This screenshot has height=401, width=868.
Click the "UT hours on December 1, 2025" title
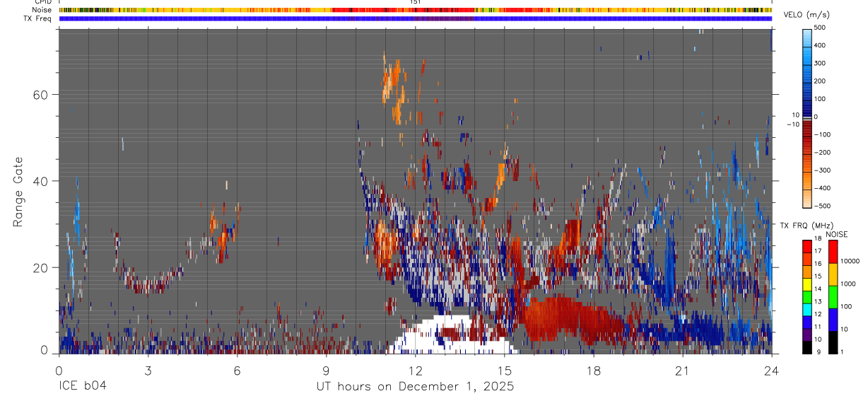(x=415, y=387)
